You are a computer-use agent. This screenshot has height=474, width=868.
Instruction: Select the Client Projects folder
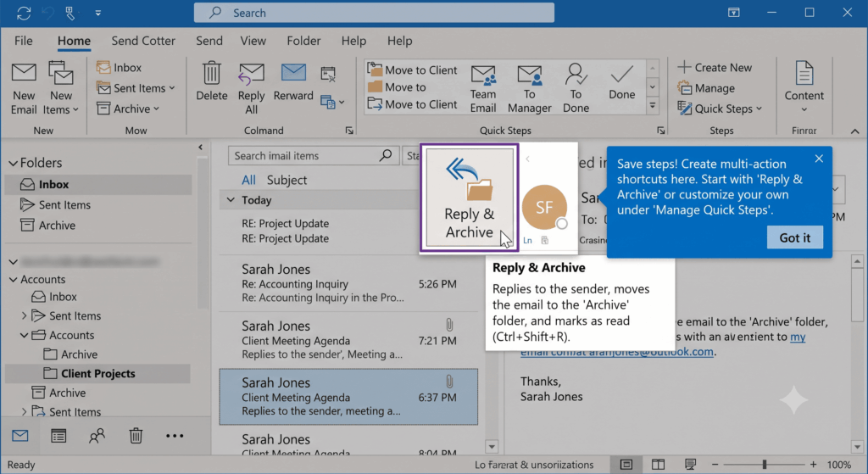pos(98,374)
